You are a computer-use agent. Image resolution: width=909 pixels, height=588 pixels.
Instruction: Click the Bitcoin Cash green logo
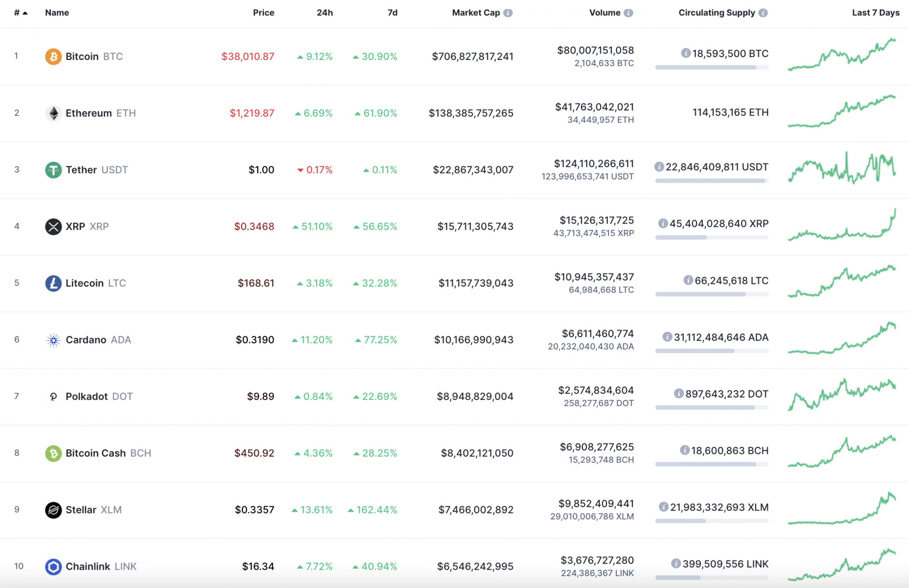pyautogui.click(x=53, y=453)
